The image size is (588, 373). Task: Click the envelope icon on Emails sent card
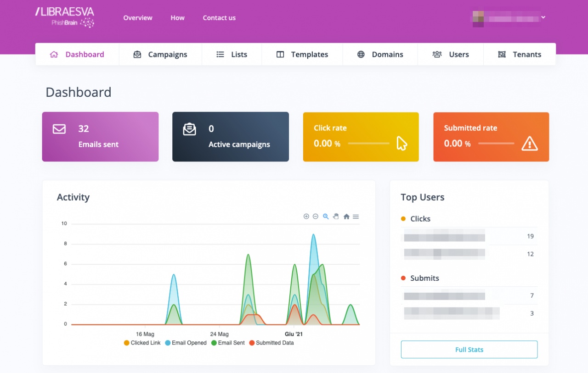coord(59,129)
